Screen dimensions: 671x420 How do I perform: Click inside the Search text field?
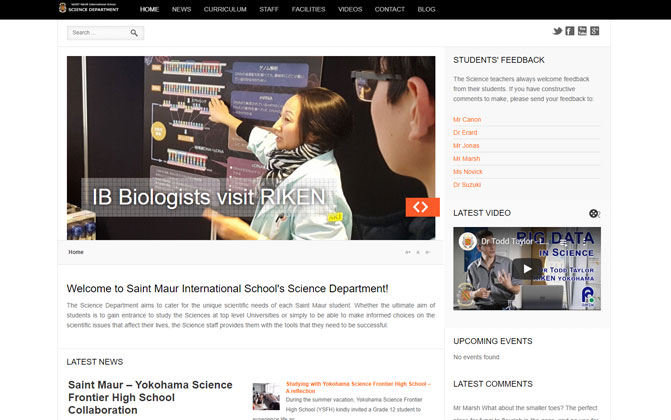pyautogui.click(x=98, y=33)
